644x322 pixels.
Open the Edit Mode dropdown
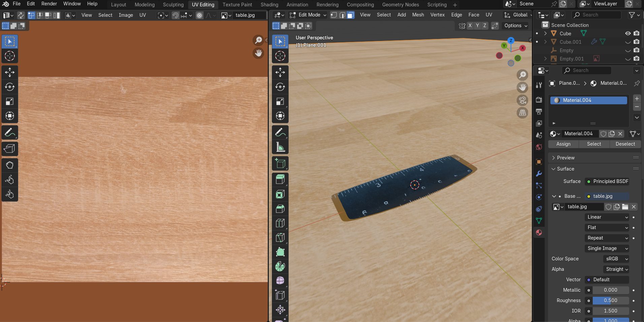pyautogui.click(x=308, y=15)
